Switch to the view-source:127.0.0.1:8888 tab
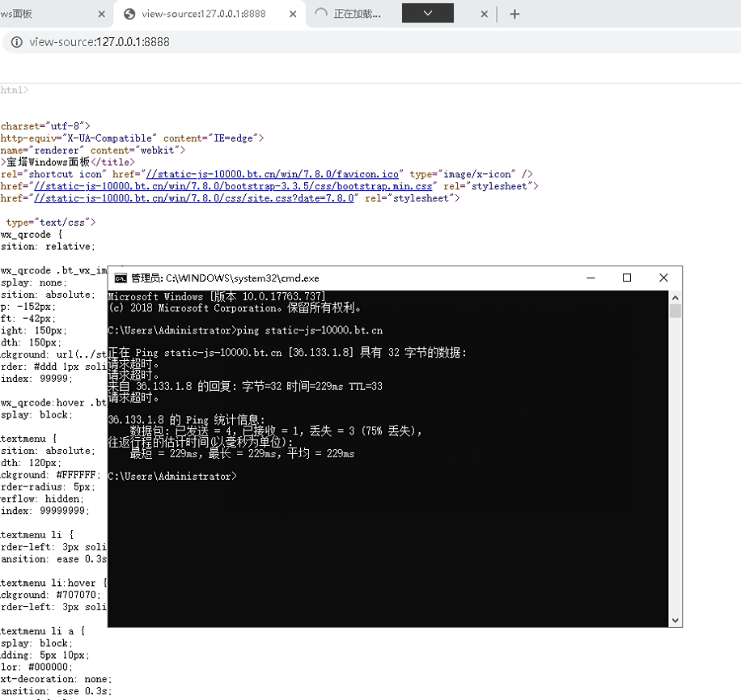The height and width of the screenshot is (700, 741). (x=210, y=15)
